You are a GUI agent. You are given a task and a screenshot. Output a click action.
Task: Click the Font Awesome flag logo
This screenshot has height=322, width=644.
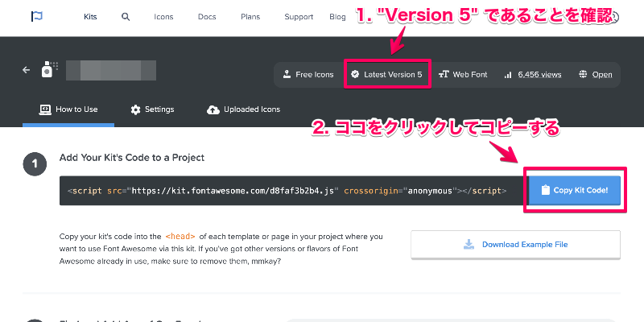[37, 16]
